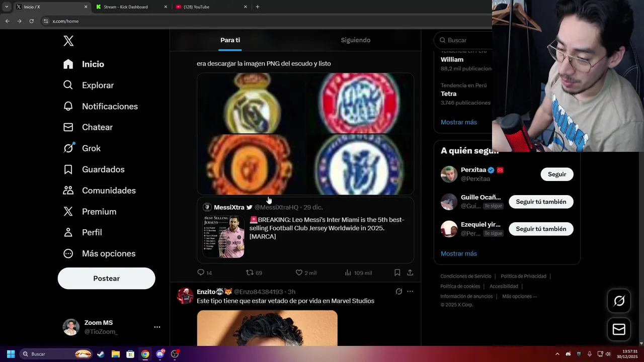Open Explorar in the sidebar

[89, 85]
